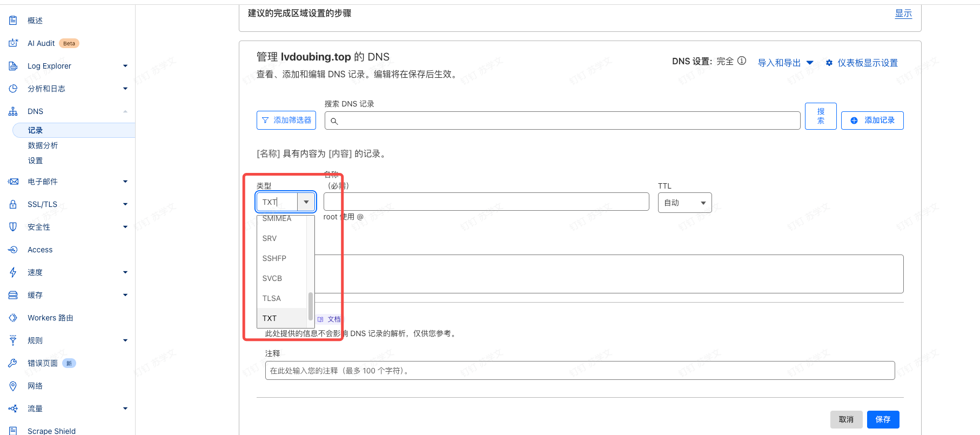This screenshot has height=435, width=980.
Task: Open AI Audit via its robot icon
Action: [13, 43]
